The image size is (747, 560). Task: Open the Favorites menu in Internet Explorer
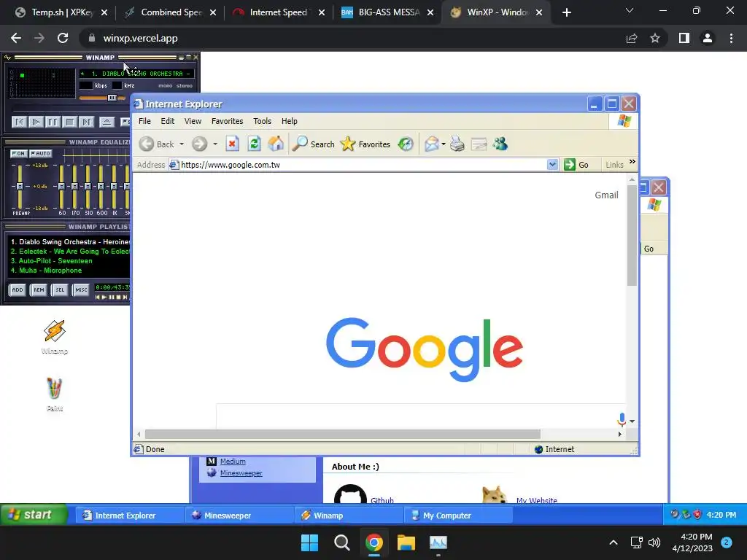pyautogui.click(x=228, y=121)
